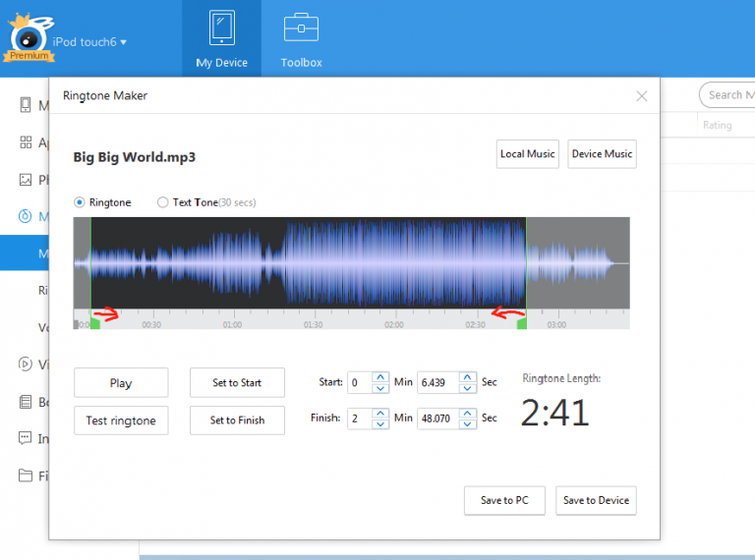Click the green finish marker on timeline

[522, 323]
